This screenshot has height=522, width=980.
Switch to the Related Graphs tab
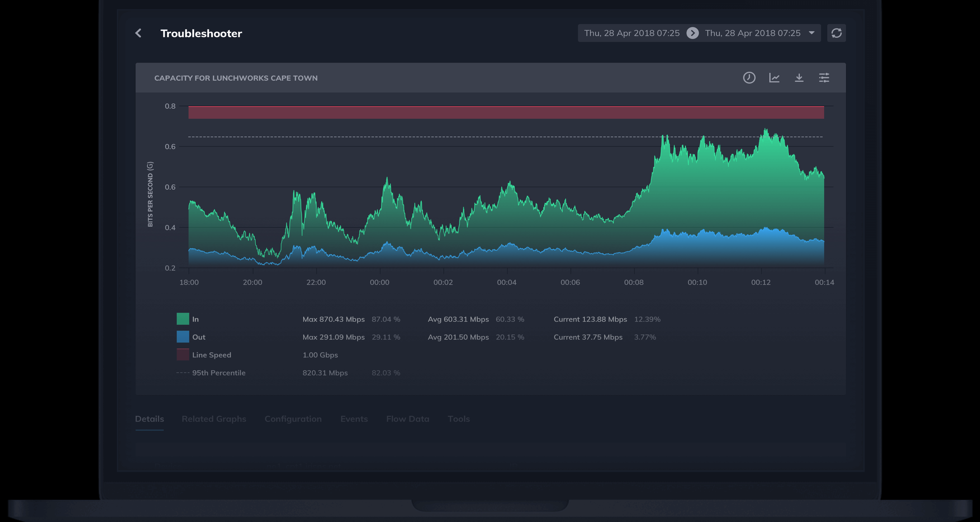coord(214,418)
